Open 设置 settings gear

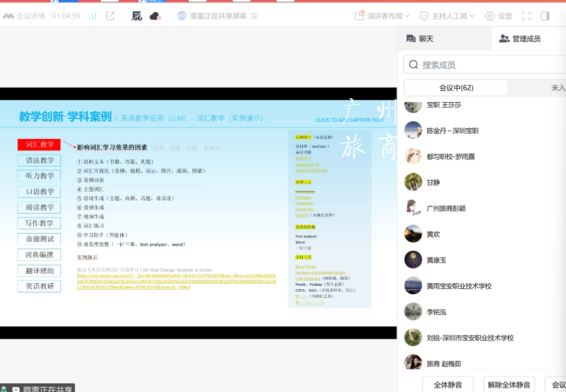[x=498, y=16]
